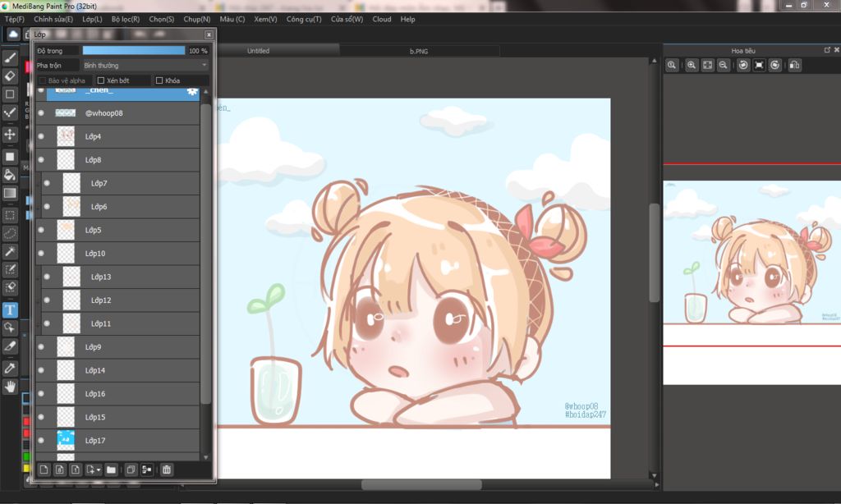Delete the selected layer with trash icon

pyautogui.click(x=166, y=470)
